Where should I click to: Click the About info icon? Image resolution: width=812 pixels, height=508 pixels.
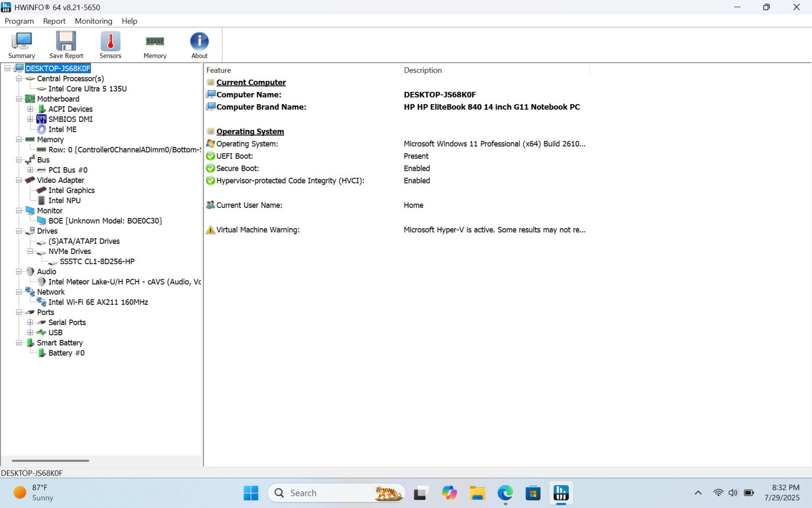[199, 45]
